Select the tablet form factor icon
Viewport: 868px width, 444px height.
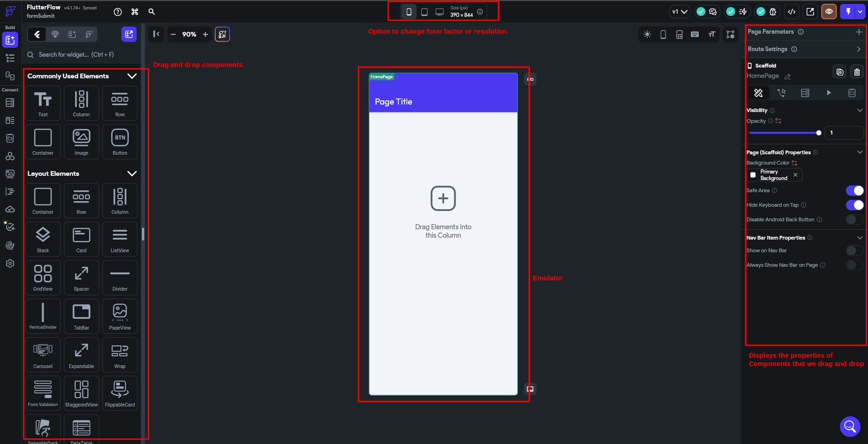click(x=424, y=12)
